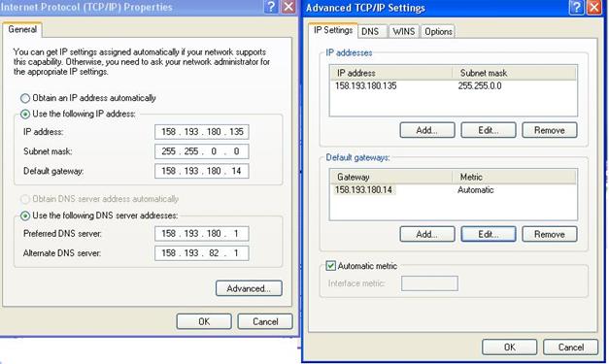Close the Advanced TCP/IP Settings window
Image resolution: width=609 pixels, height=364 pixels.
click(x=594, y=8)
